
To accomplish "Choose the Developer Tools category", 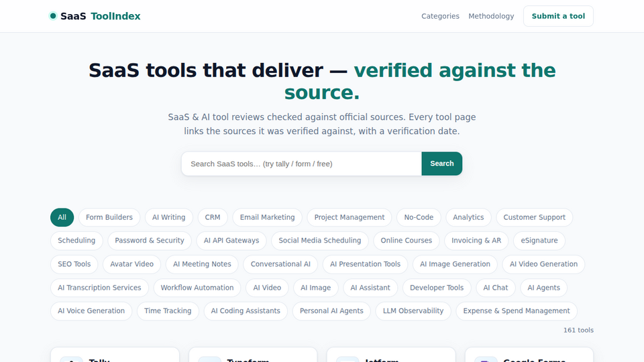I will tap(437, 288).
